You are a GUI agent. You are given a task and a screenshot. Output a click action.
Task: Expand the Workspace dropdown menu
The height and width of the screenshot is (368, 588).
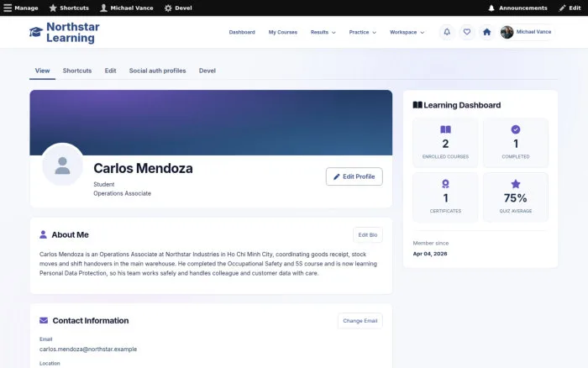[x=407, y=32]
